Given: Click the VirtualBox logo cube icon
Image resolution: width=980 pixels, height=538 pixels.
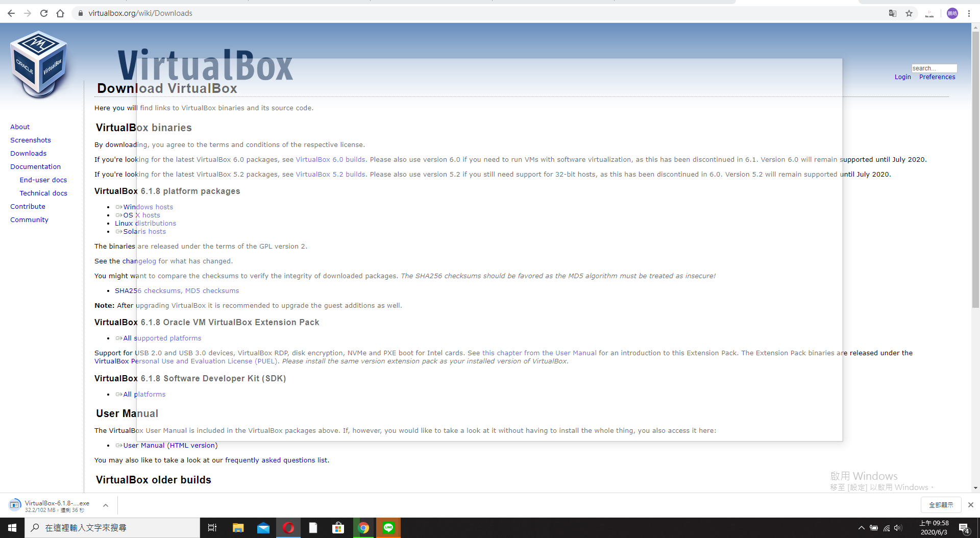Looking at the screenshot, I should 39,64.
